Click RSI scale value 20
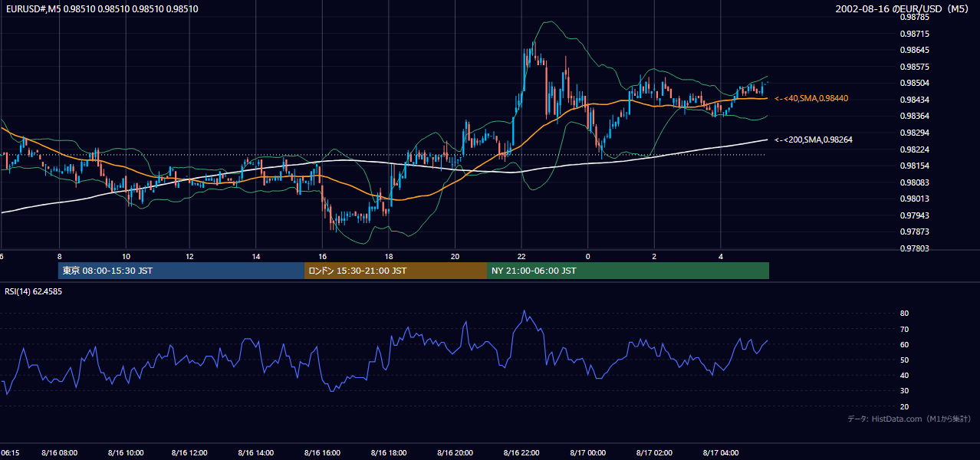Screen dimensions: 980x460 [x=904, y=406]
